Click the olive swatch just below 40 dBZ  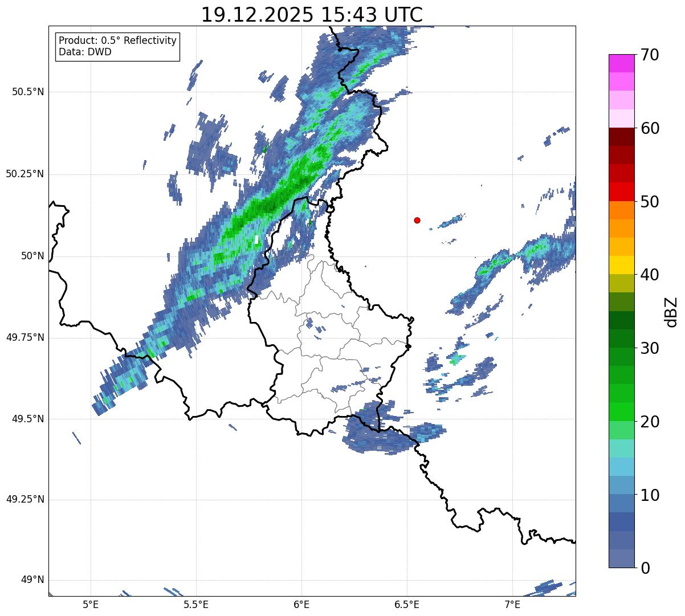(621, 283)
